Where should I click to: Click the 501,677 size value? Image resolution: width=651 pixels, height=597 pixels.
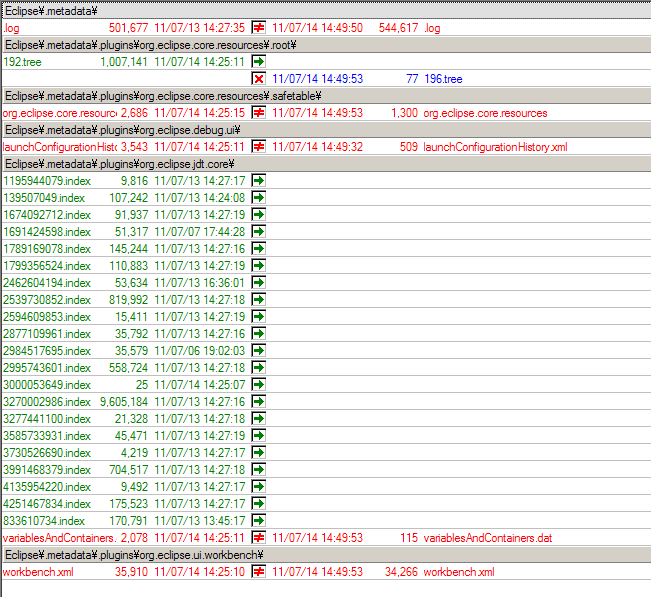[x=128, y=28]
